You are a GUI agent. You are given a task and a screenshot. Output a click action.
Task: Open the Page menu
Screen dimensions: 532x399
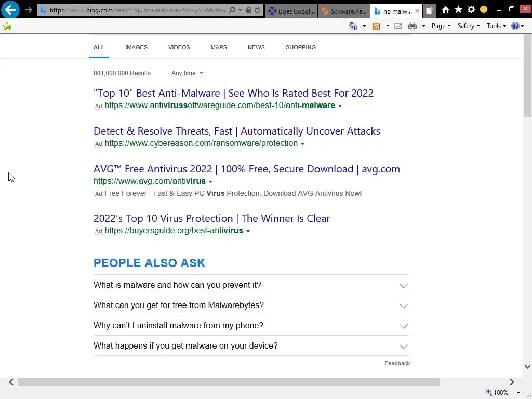(x=441, y=26)
